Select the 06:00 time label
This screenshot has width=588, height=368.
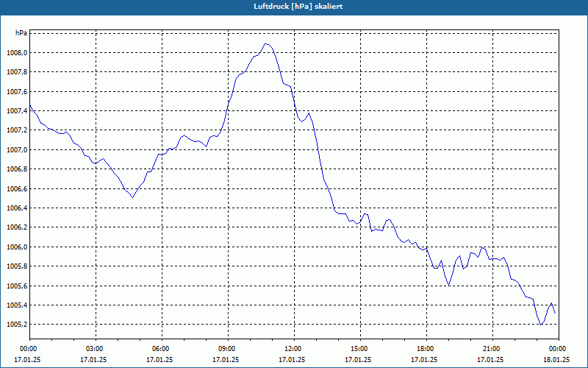pyautogui.click(x=162, y=349)
